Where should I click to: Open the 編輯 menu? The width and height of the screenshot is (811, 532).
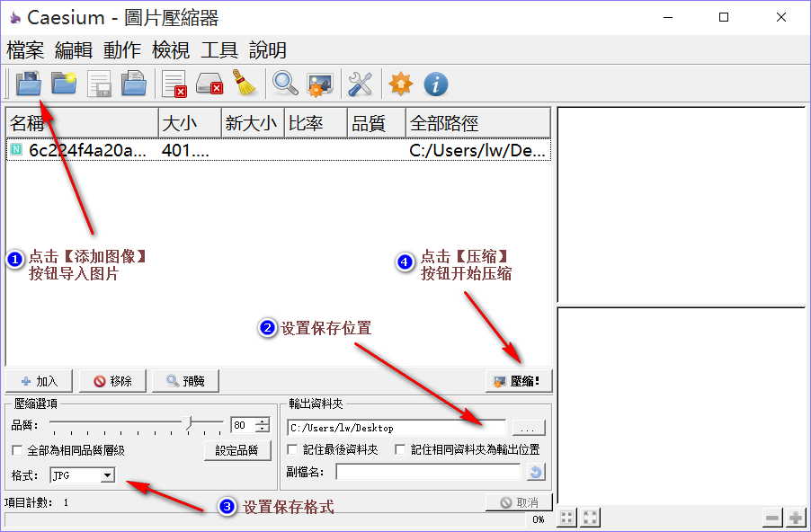[74, 50]
